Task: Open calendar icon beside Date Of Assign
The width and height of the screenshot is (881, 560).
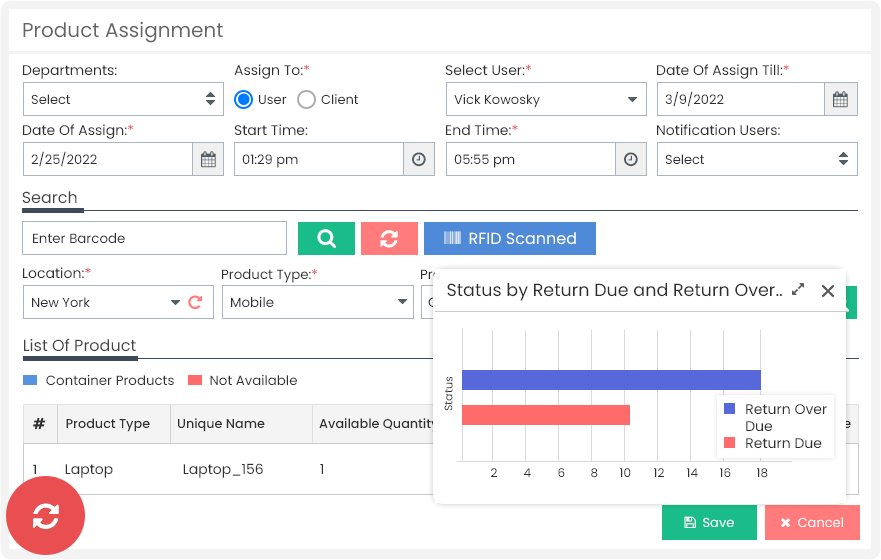Action: 208,160
